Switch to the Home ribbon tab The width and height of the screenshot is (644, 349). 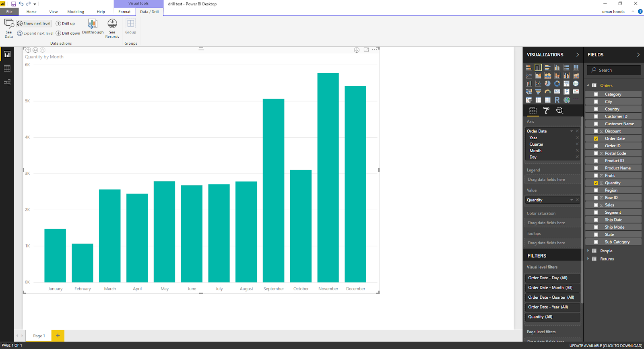(x=31, y=12)
